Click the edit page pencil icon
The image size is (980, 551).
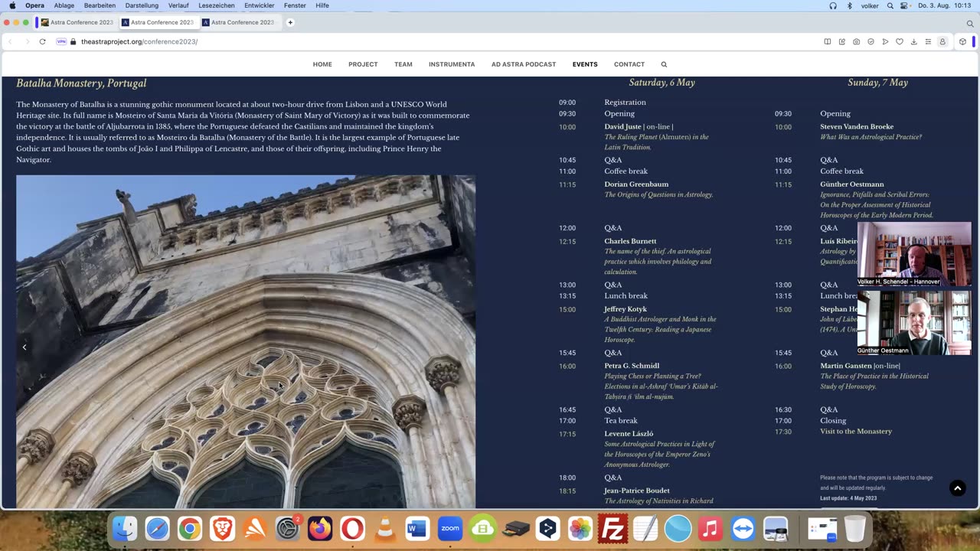pyautogui.click(x=842, y=41)
